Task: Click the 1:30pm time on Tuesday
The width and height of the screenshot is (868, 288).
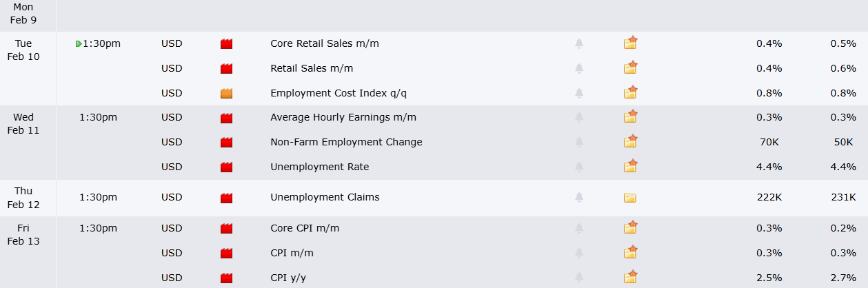Action: [101, 43]
